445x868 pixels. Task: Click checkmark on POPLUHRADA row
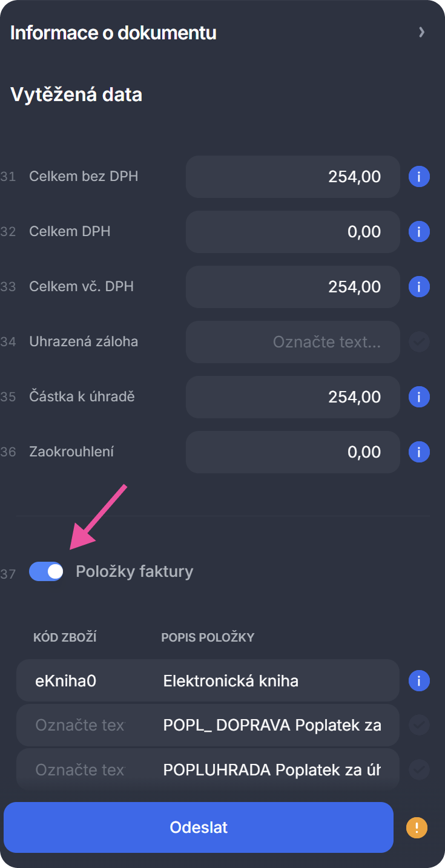point(419,769)
